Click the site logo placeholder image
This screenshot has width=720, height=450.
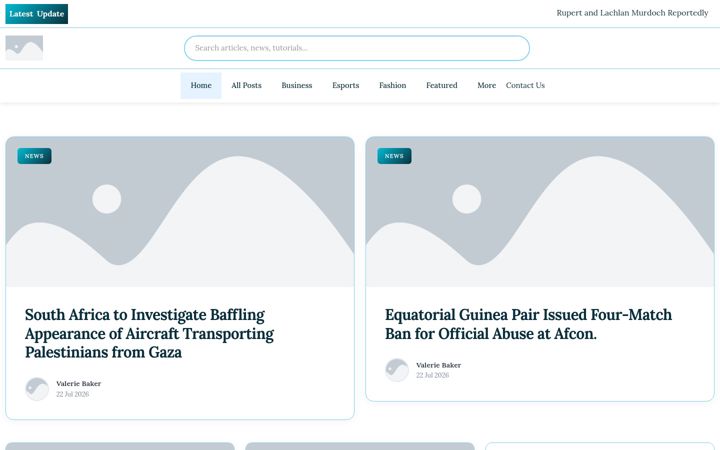24,48
